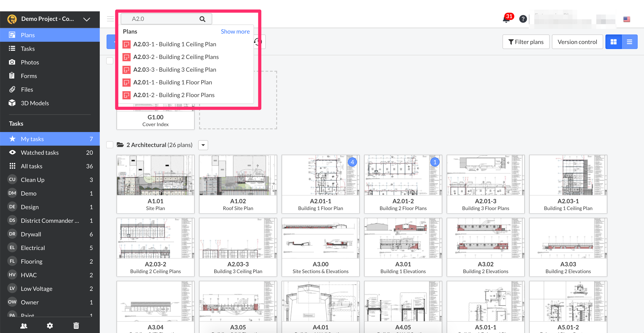The width and height of the screenshot is (644, 333).
Task: Check the 2 Architectural folder checkbox
Action: (x=110, y=145)
